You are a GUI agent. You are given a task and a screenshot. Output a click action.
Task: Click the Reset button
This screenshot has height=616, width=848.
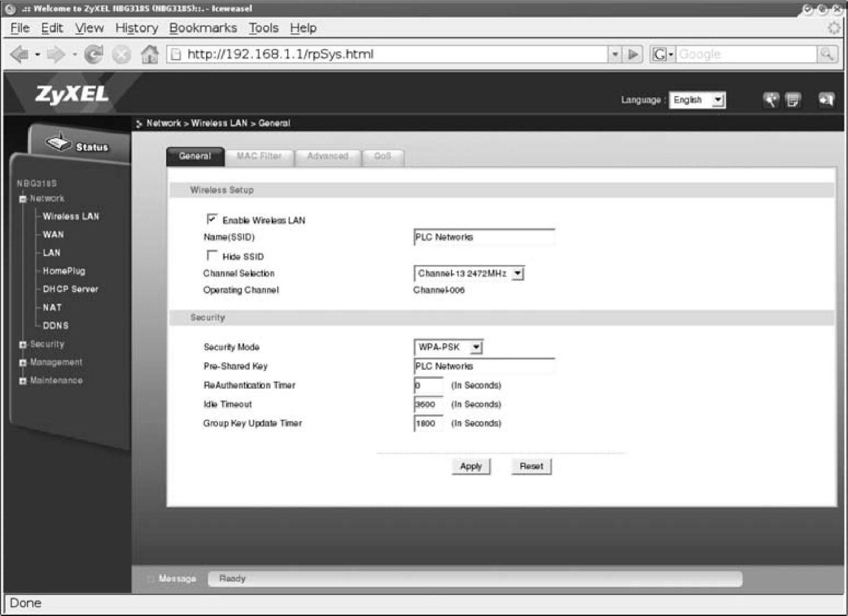[x=531, y=466]
